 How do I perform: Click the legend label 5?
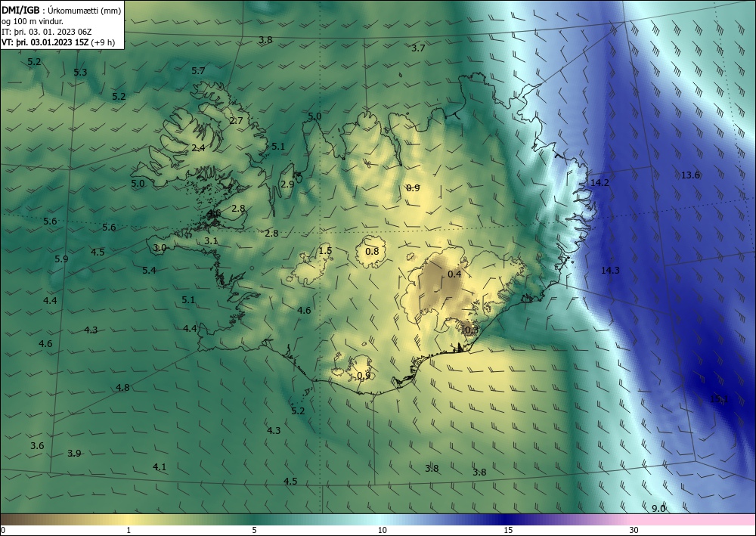coord(254,531)
